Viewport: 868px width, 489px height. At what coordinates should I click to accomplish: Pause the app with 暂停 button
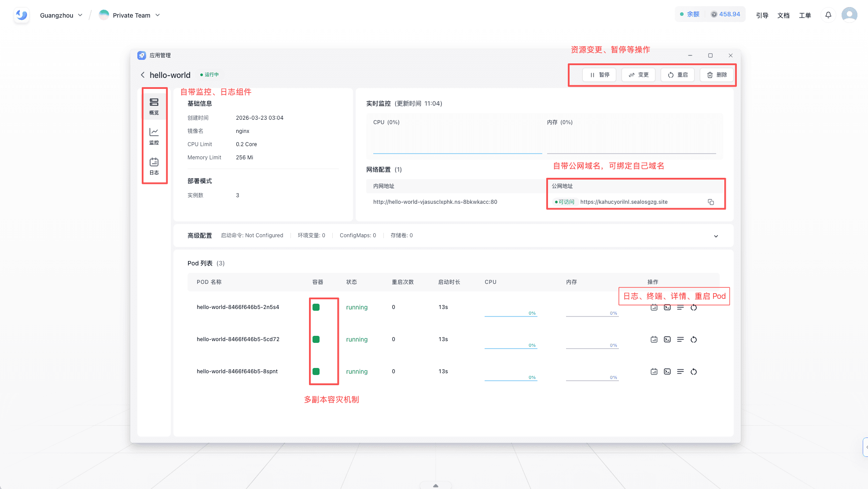600,75
